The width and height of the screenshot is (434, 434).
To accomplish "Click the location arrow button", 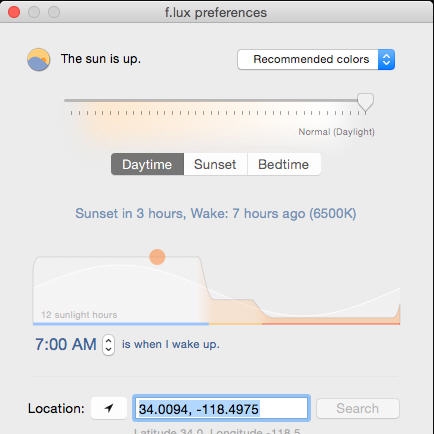I will pos(109,408).
